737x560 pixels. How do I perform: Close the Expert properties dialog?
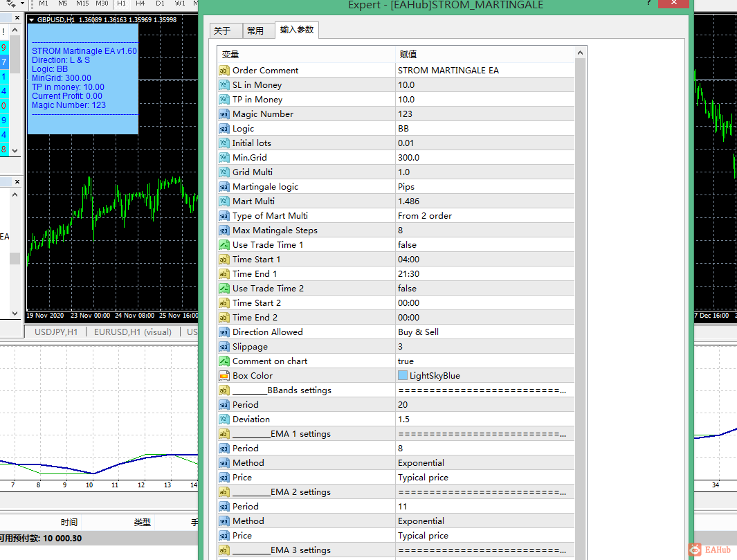click(673, 3)
